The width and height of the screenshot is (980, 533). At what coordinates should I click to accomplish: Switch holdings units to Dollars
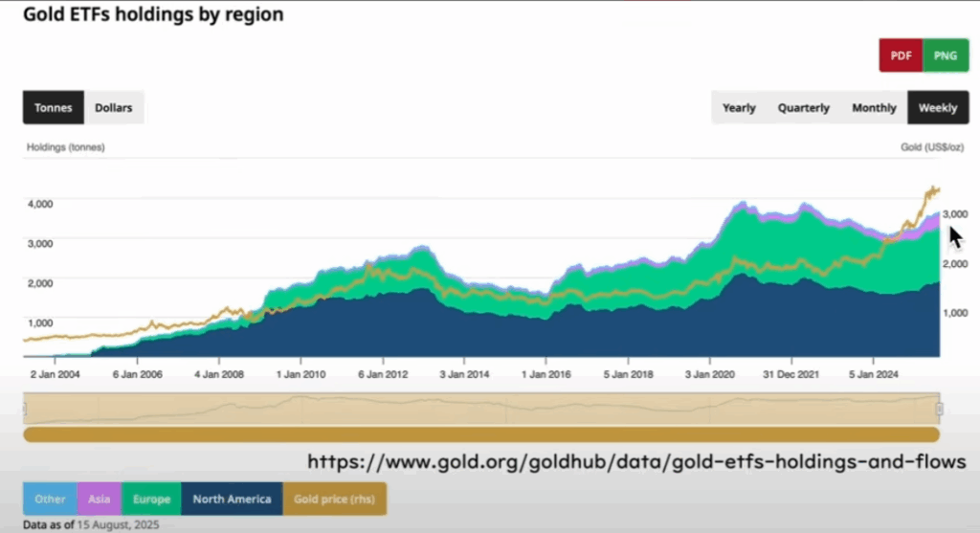[114, 107]
